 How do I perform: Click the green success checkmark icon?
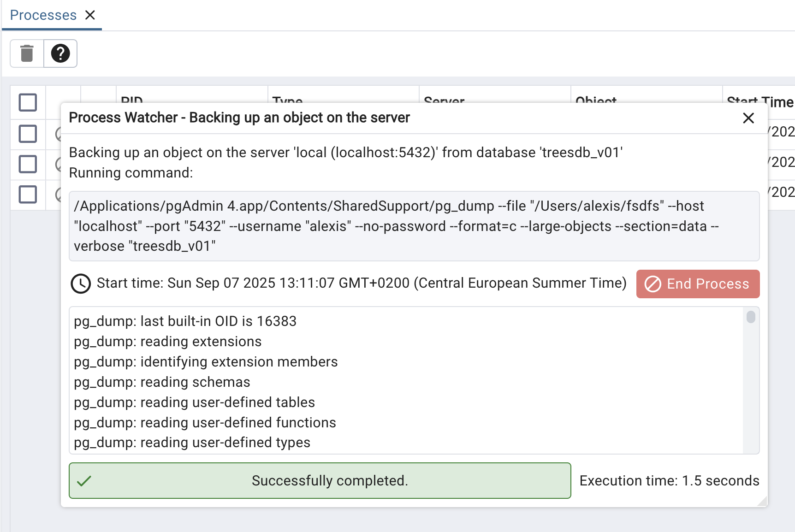coord(84,481)
